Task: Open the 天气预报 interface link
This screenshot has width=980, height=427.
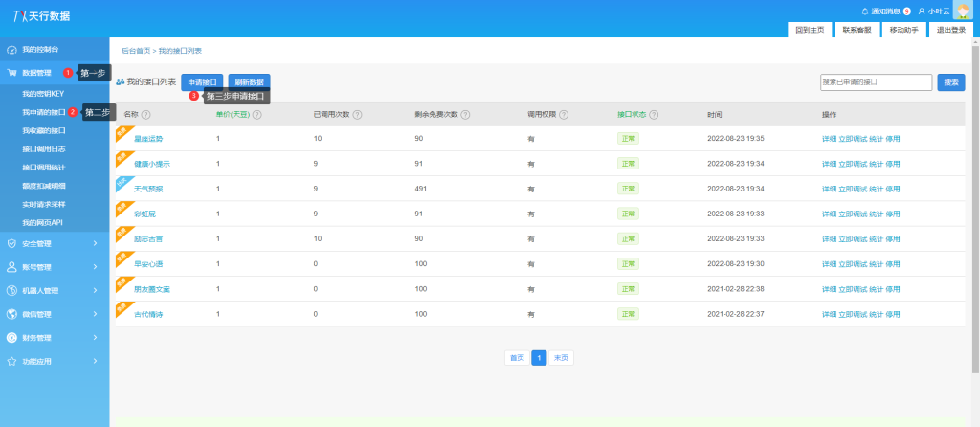Action: pyautogui.click(x=147, y=190)
